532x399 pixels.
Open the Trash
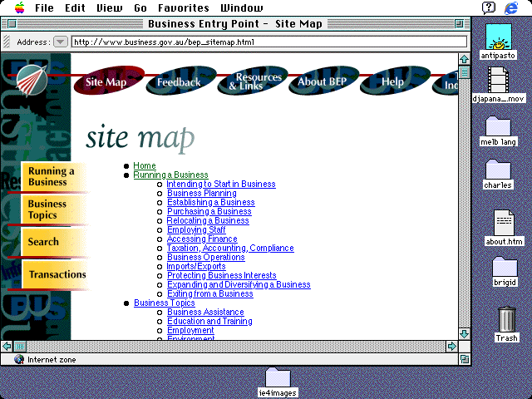(x=506, y=320)
